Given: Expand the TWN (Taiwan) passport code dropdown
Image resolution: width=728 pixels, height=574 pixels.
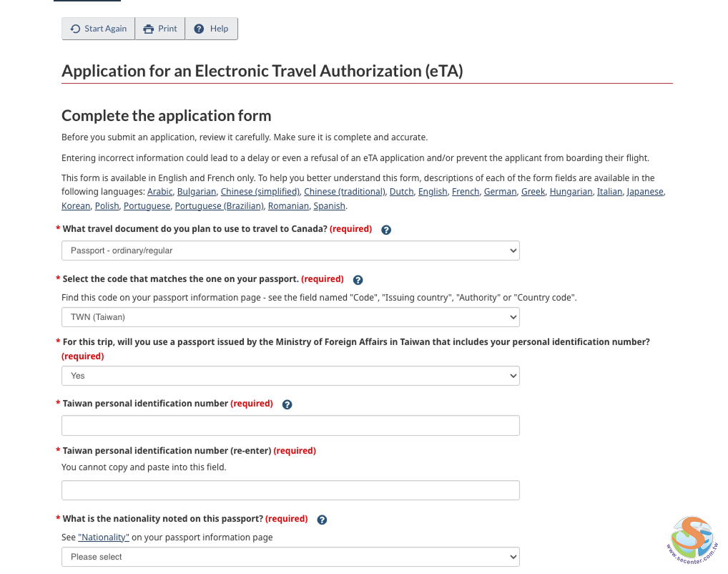Looking at the screenshot, I should click(x=290, y=317).
